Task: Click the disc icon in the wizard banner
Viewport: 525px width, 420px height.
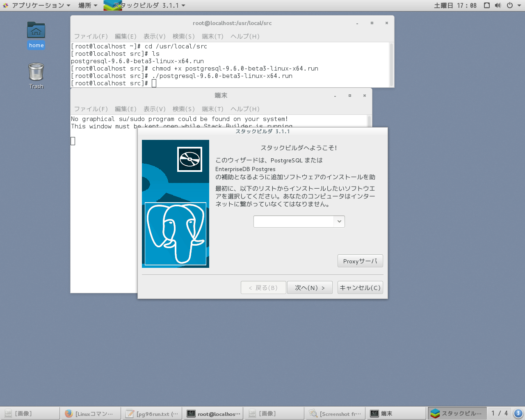Action: point(189,159)
